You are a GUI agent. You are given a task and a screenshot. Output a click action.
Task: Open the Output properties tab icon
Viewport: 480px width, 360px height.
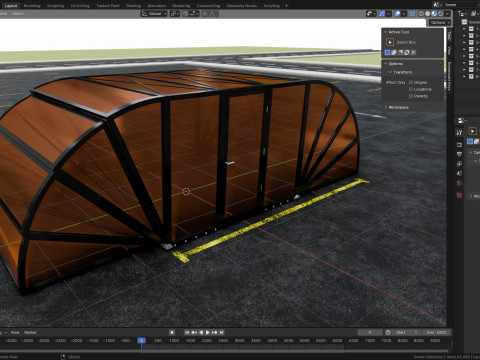point(459,154)
